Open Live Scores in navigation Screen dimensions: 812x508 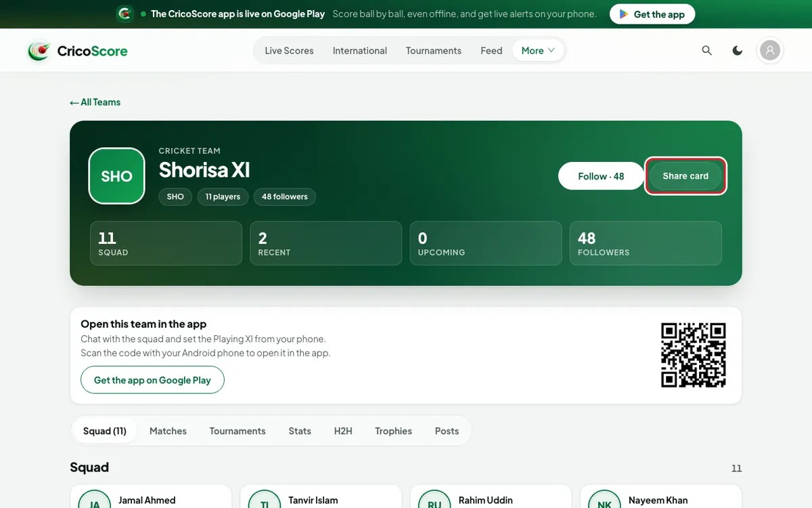[289, 51]
